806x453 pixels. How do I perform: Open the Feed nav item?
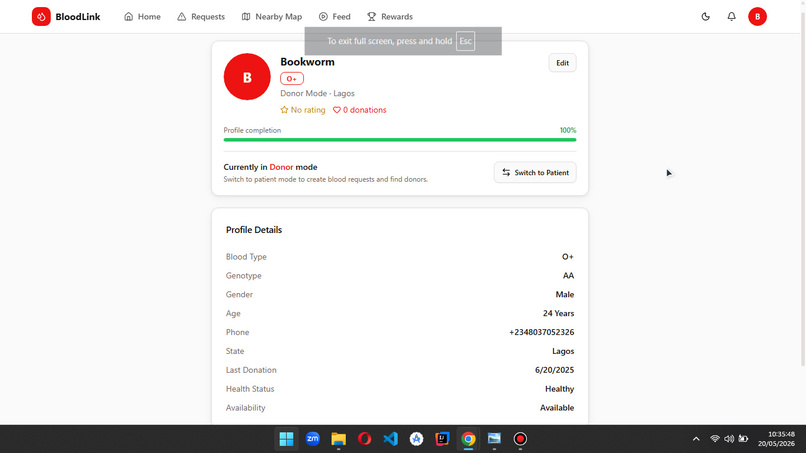335,16
